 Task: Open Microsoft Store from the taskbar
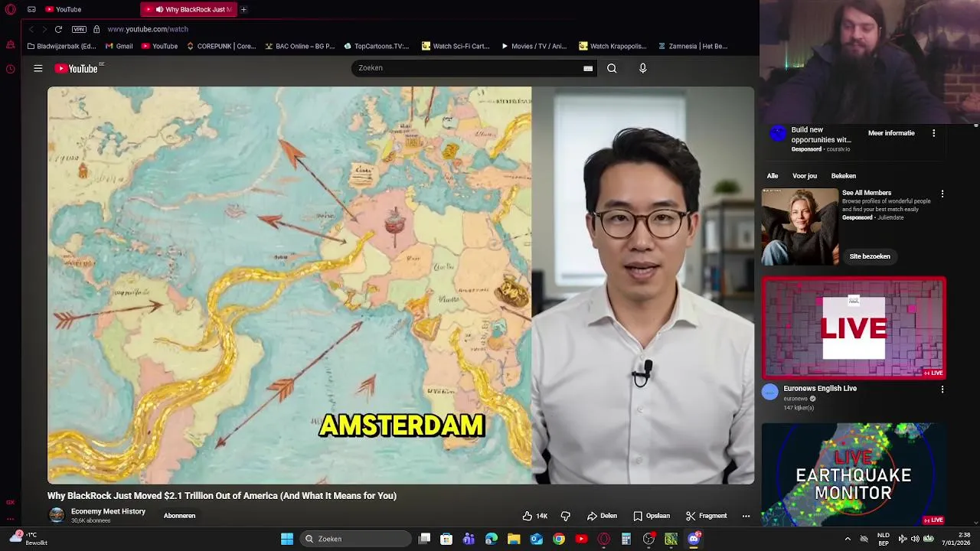tap(446, 539)
